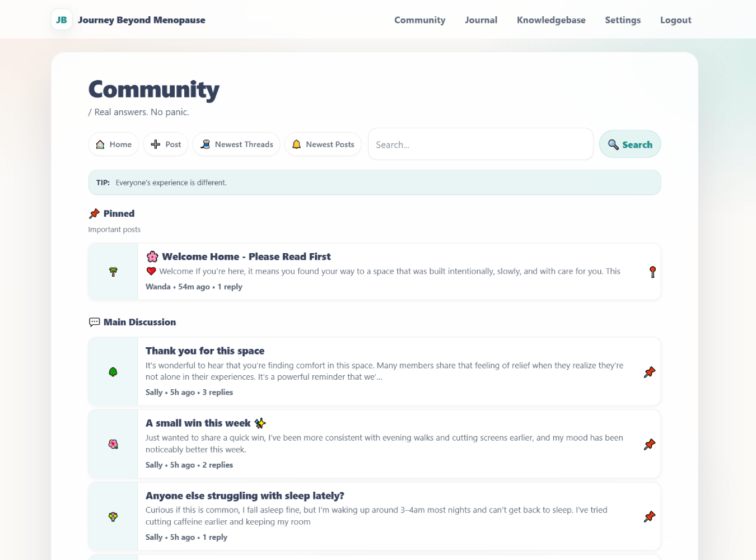The height and width of the screenshot is (560, 756).
Task: Click the JB logo badge
Action: 62,20
